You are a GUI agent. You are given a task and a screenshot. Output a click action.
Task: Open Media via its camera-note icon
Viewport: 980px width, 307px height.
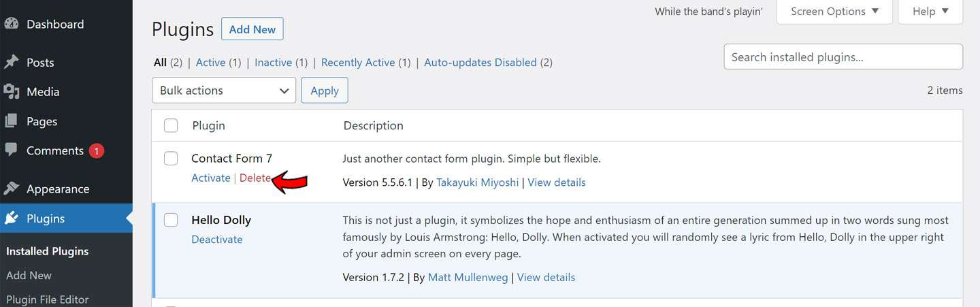point(11,91)
